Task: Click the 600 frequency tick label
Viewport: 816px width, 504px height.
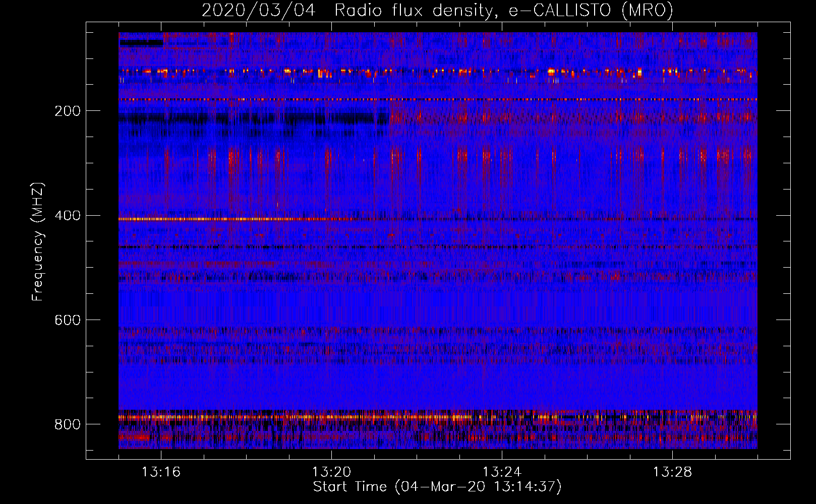Action: [x=68, y=320]
